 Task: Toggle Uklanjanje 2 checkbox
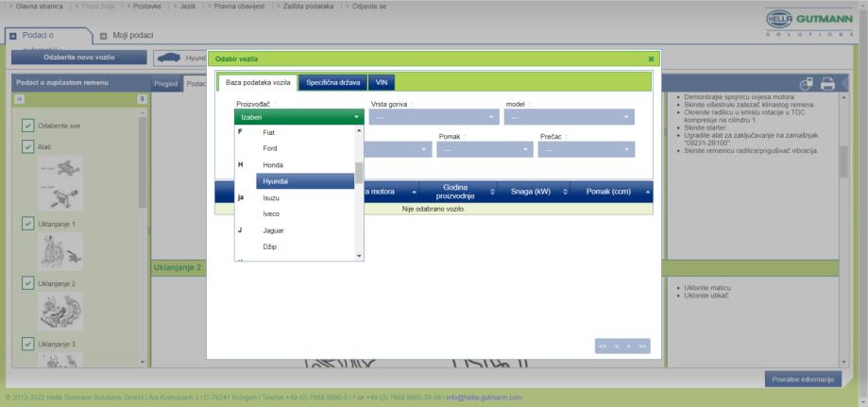click(x=27, y=283)
